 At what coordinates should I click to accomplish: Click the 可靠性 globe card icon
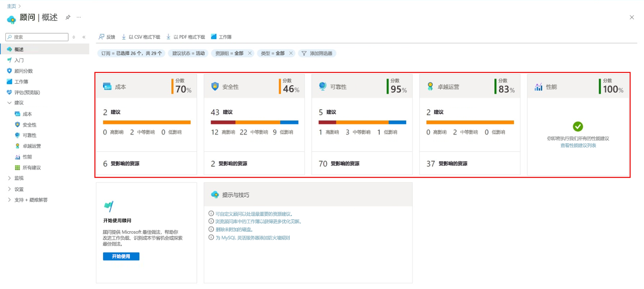tap(323, 86)
